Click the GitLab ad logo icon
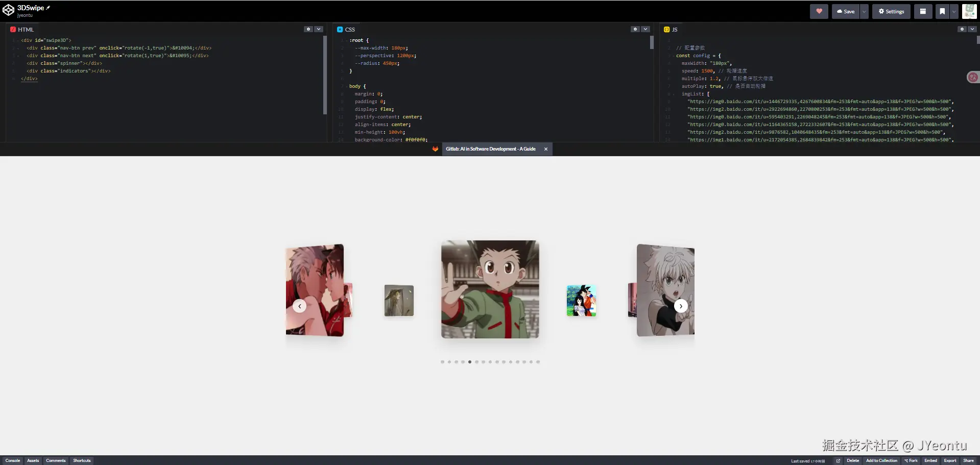The height and width of the screenshot is (465, 980). click(435, 149)
